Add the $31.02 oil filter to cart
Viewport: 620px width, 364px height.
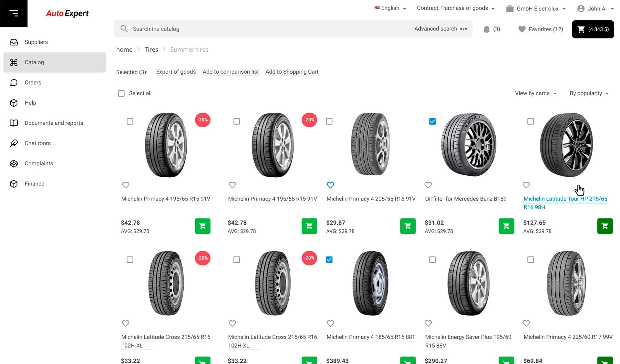tap(506, 226)
